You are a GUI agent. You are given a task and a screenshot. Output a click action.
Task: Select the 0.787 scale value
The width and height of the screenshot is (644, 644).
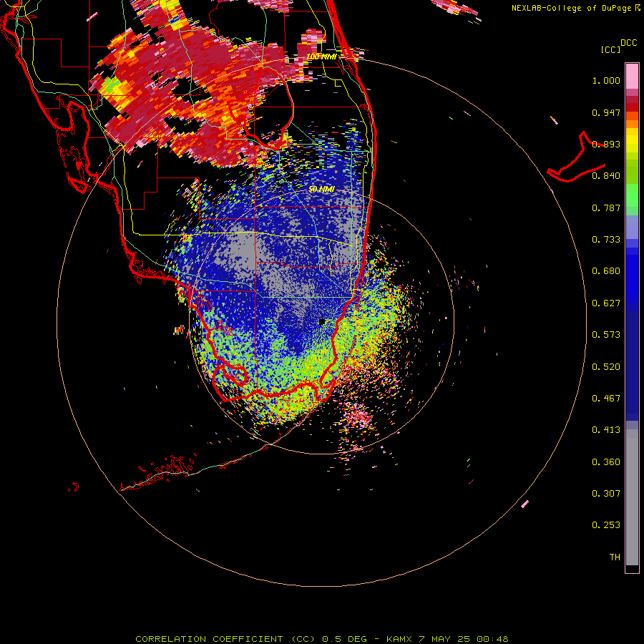(x=606, y=208)
